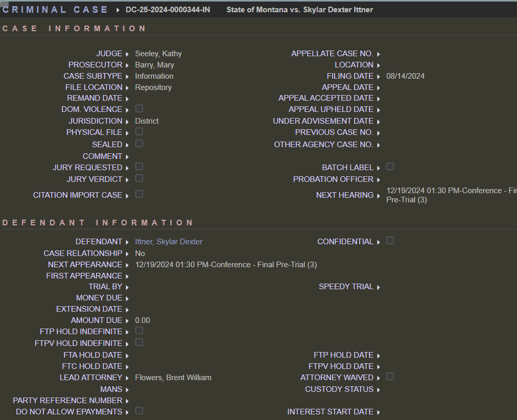Enable the PHYSICAL FILE checkbox

pyautogui.click(x=139, y=131)
